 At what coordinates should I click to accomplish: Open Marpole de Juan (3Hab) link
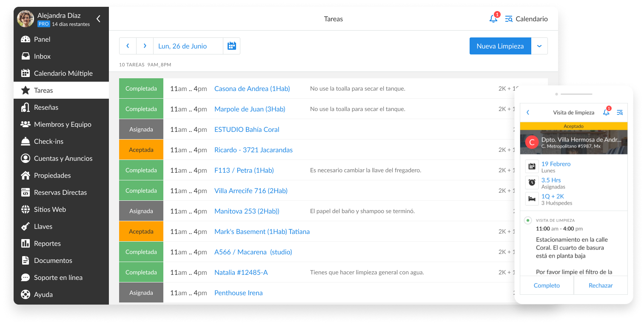coord(250,109)
